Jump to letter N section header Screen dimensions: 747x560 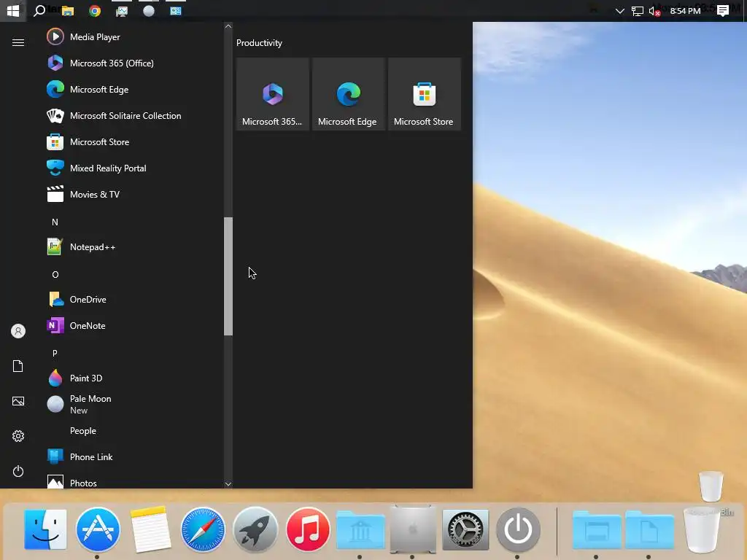55,222
